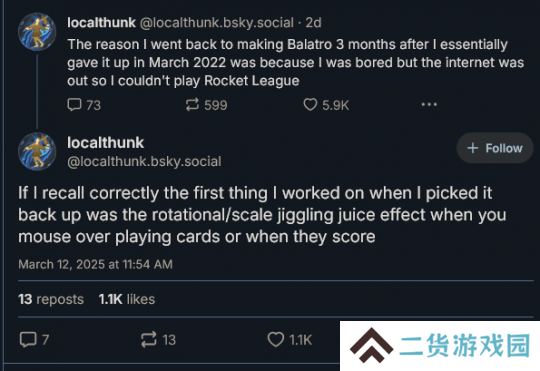Open localthunk avatar on the first post
The width and height of the screenshot is (540, 371).
point(37,32)
